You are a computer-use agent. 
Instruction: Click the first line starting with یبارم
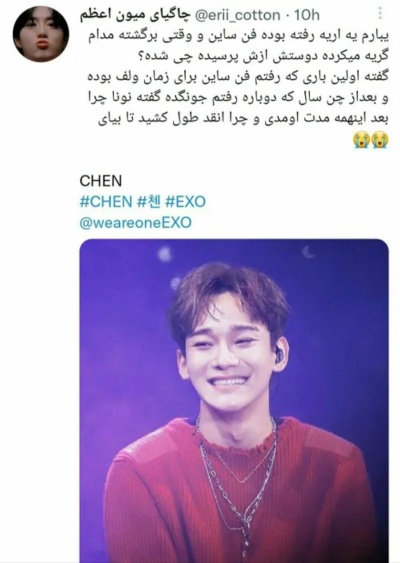[x=238, y=36]
